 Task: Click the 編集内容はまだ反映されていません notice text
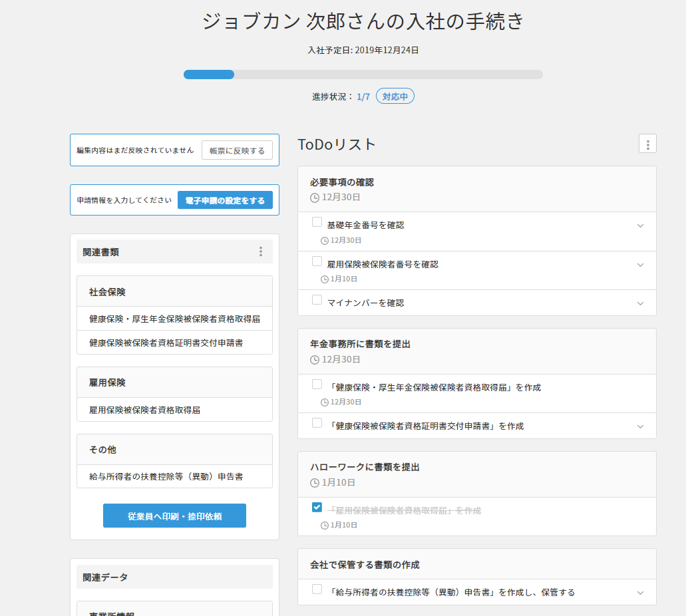135,150
